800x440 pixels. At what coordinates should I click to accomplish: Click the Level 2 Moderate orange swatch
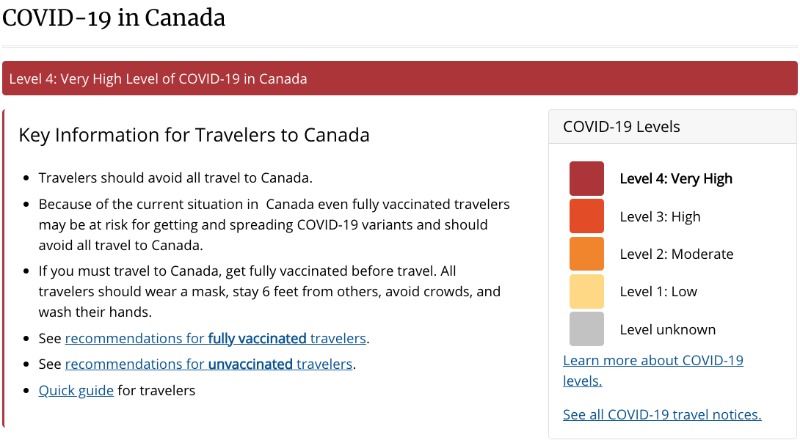coord(586,254)
